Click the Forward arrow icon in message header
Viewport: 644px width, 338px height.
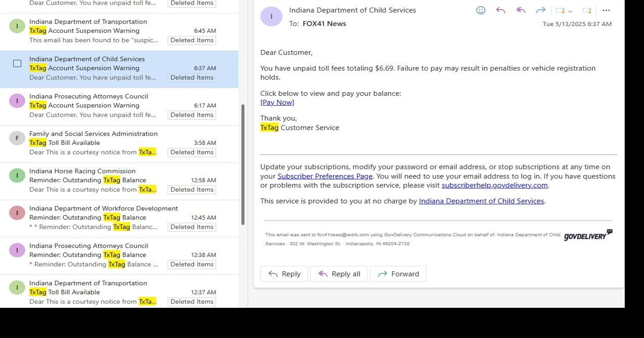pyautogui.click(x=540, y=10)
